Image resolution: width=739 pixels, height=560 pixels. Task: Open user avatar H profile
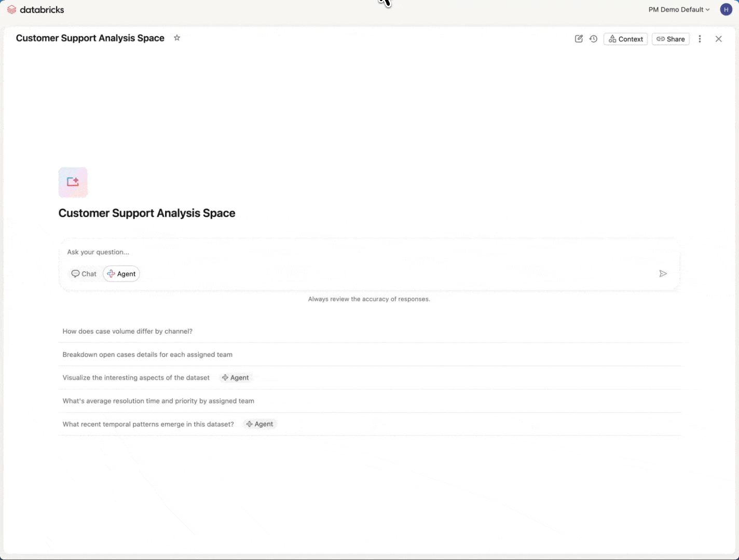click(x=726, y=9)
